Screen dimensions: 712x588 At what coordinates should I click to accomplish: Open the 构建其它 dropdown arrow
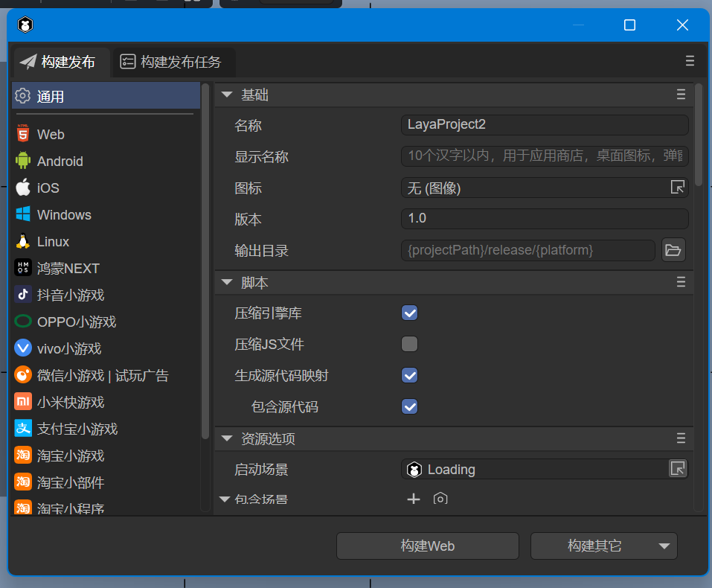(663, 546)
